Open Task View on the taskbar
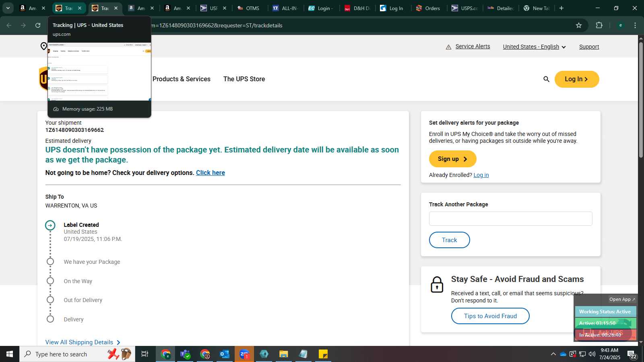 pos(145,354)
